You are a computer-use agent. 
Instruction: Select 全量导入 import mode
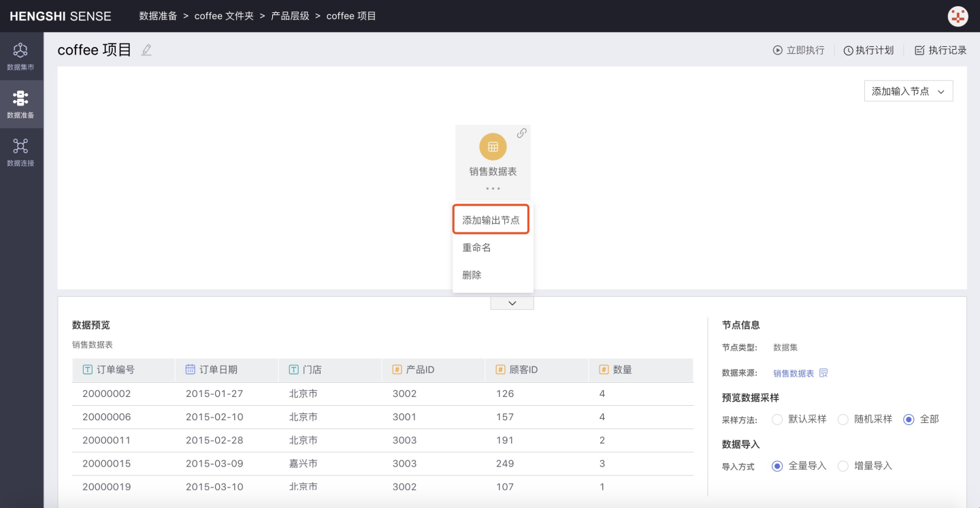tap(777, 466)
